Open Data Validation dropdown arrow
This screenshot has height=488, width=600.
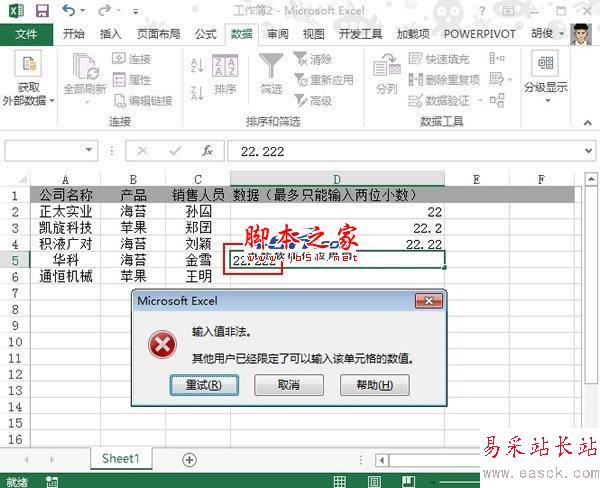[x=480, y=101]
